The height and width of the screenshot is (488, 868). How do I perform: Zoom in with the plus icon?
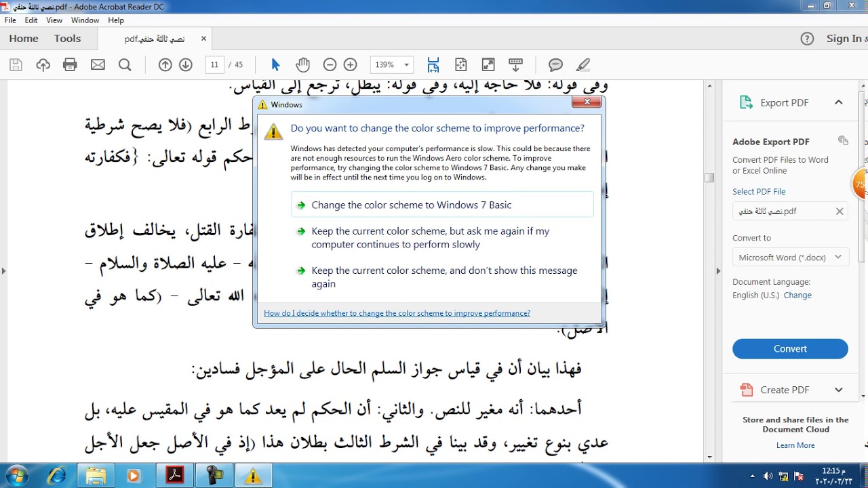pyautogui.click(x=350, y=65)
